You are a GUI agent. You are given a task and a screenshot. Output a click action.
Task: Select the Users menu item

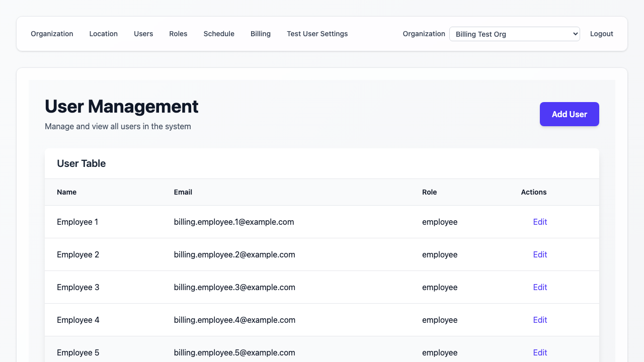coord(143,34)
